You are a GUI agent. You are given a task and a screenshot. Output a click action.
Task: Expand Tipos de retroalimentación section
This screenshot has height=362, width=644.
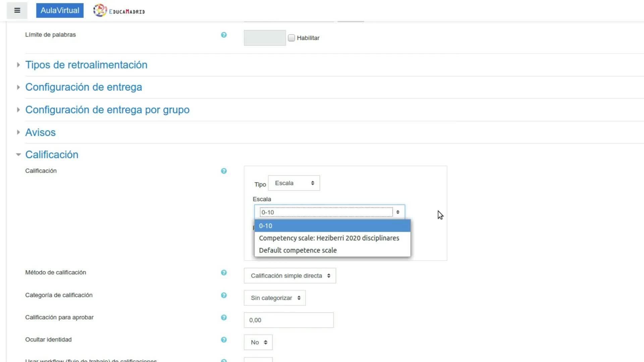86,65
